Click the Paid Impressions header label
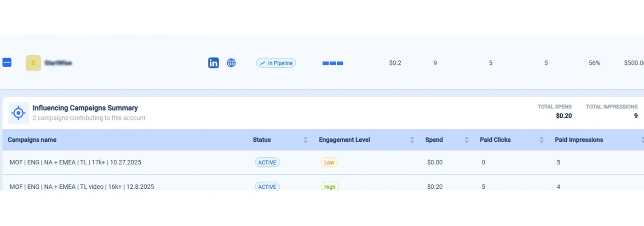This screenshot has width=644, height=226. click(579, 140)
